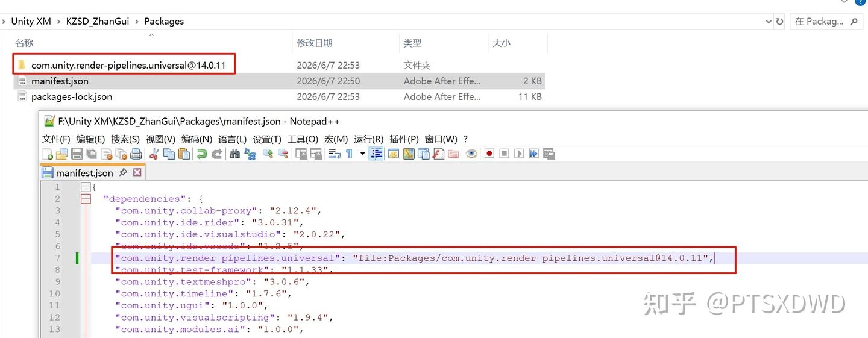Click the Close file toolbar icon
The image size is (868, 338).
(107, 154)
